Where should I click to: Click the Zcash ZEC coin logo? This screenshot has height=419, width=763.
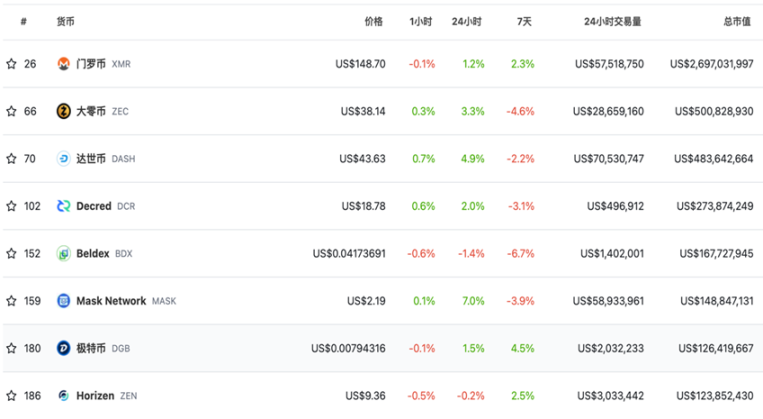click(x=63, y=111)
